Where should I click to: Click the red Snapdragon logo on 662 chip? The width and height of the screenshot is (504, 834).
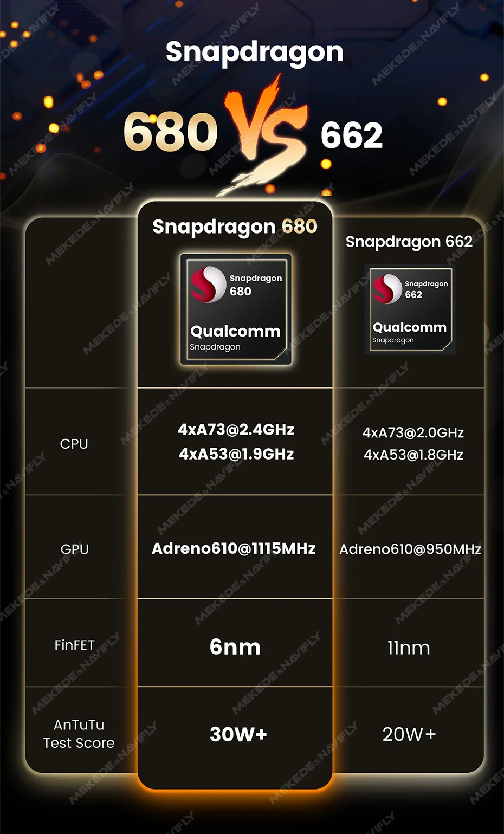click(x=387, y=289)
